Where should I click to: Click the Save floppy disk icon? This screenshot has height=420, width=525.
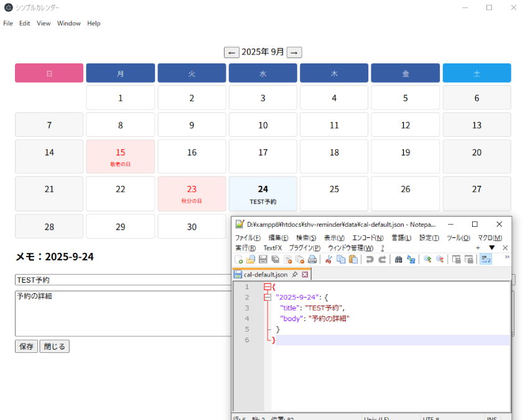[x=262, y=260]
